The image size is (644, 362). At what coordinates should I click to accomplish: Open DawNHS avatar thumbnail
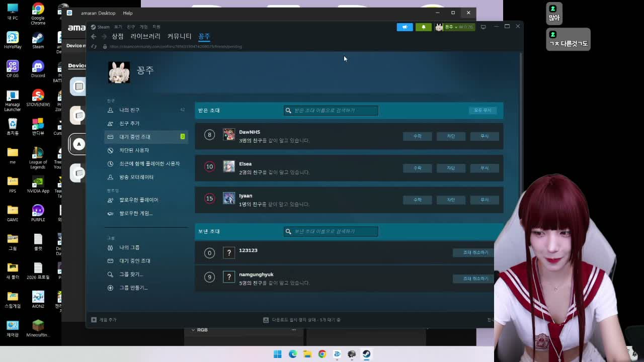[x=229, y=134]
